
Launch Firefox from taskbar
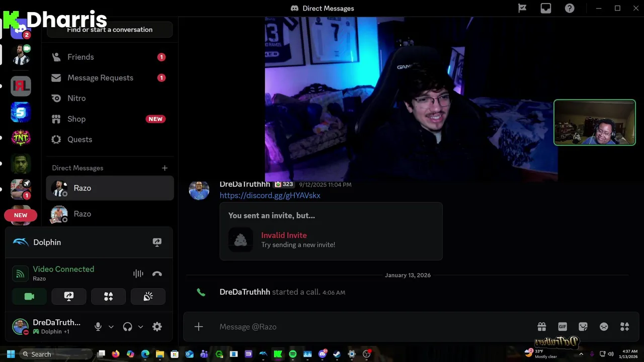(116, 354)
